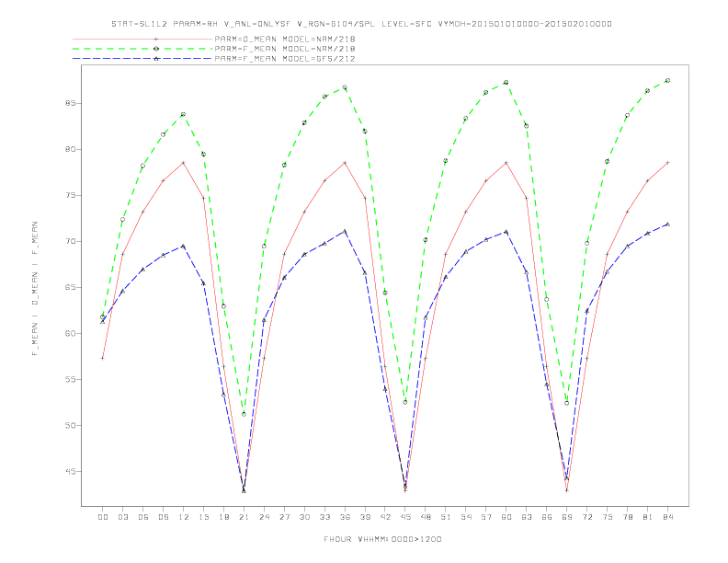The height and width of the screenshot is (563, 728).
Task: Click the green dashed line sample in legend
Action: 142,49
